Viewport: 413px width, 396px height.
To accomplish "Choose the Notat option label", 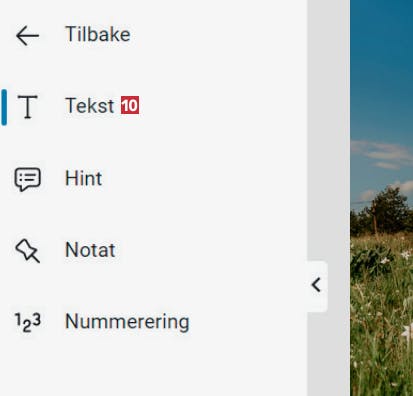I will 90,250.
